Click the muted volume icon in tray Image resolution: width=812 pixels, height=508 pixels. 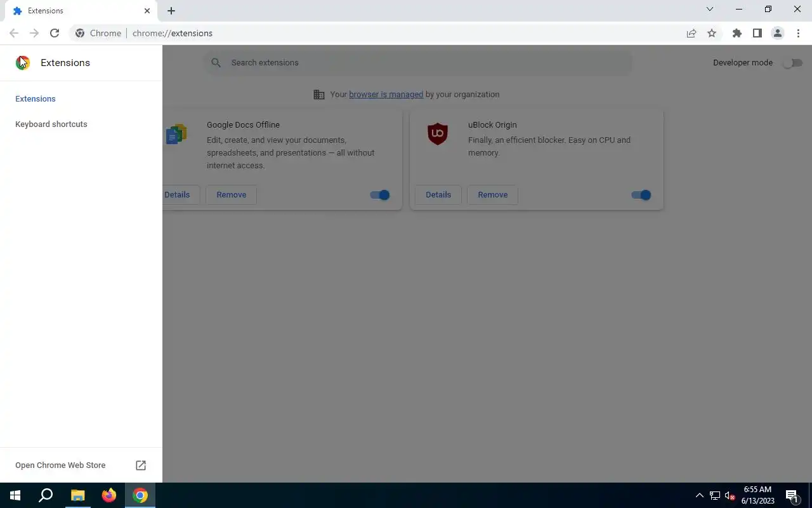(730, 495)
